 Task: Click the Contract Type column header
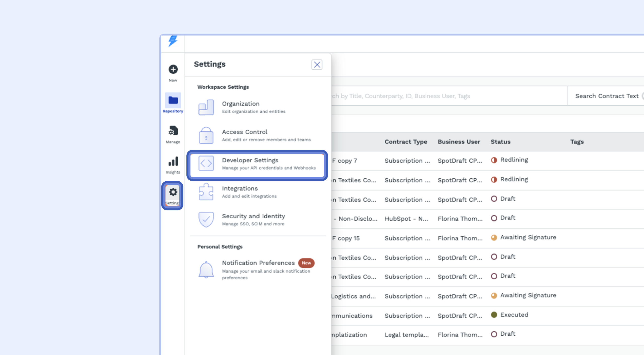point(406,142)
